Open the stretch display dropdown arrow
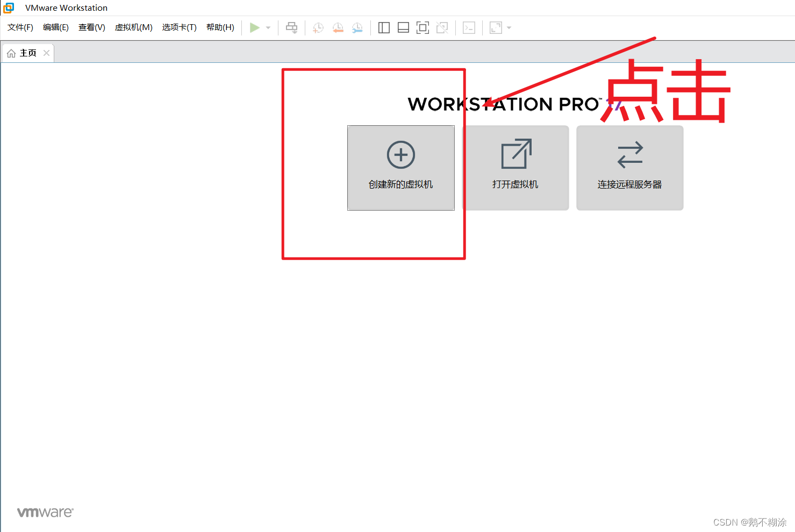The height and width of the screenshot is (532, 795). (x=509, y=28)
